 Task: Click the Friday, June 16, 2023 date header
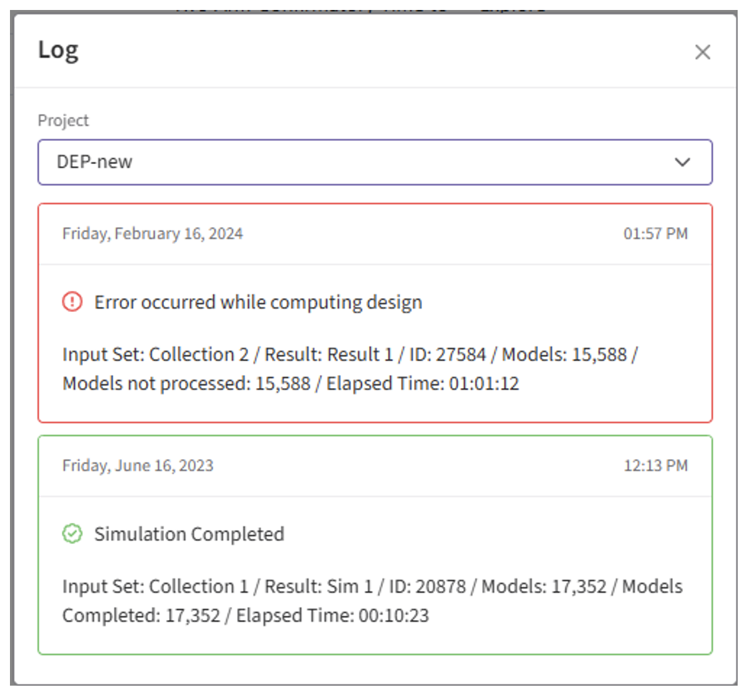(138, 465)
